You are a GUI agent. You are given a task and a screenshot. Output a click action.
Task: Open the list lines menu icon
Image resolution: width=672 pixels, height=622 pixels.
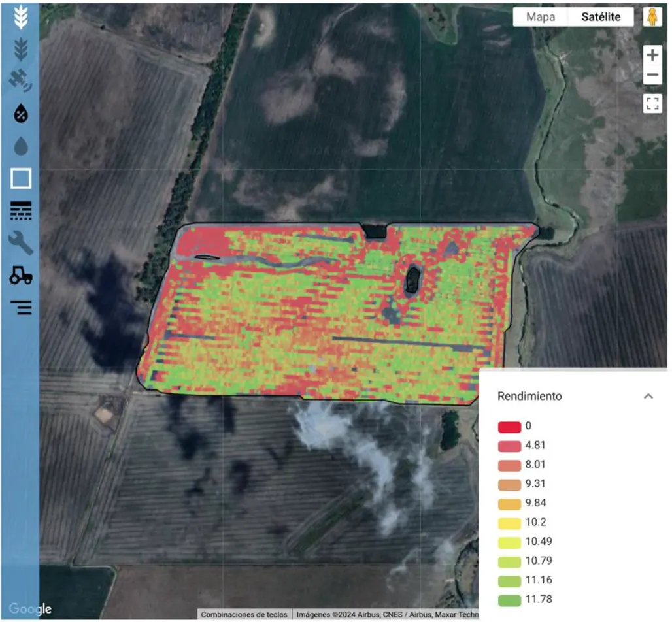(x=22, y=307)
